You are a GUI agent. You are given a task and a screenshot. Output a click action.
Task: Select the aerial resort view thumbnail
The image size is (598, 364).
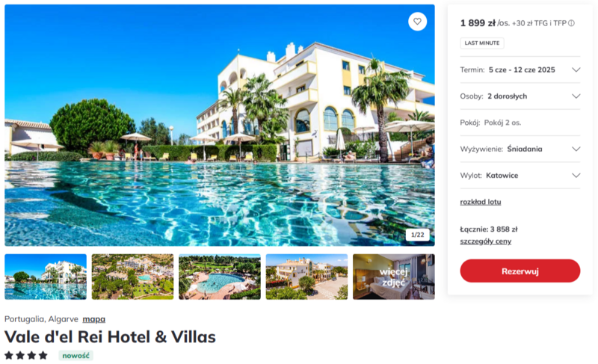(132, 277)
